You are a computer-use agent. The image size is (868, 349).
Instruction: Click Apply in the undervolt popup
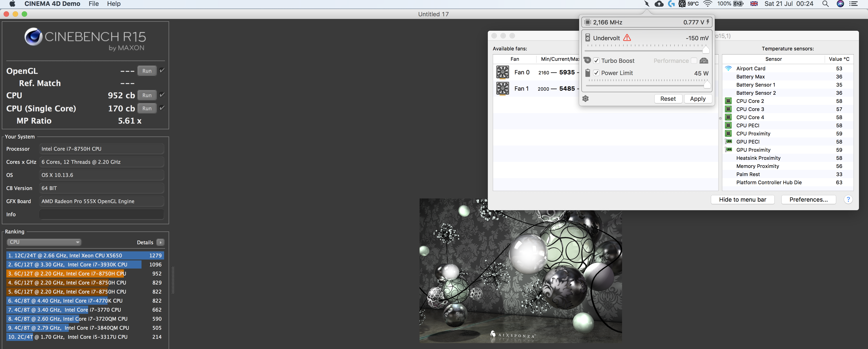pyautogui.click(x=698, y=99)
